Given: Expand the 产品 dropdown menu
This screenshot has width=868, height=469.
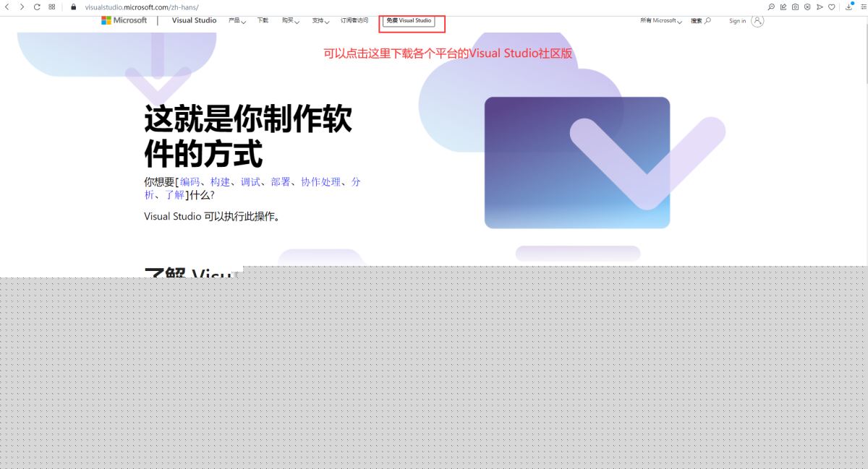Looking at the screenshot, I should [237, 21].
